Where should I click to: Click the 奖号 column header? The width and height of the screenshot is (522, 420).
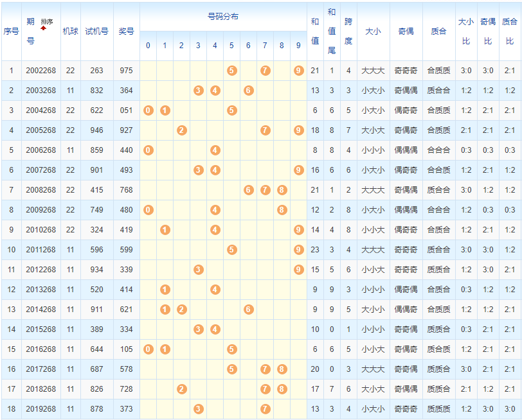click(x=126, y=31)
